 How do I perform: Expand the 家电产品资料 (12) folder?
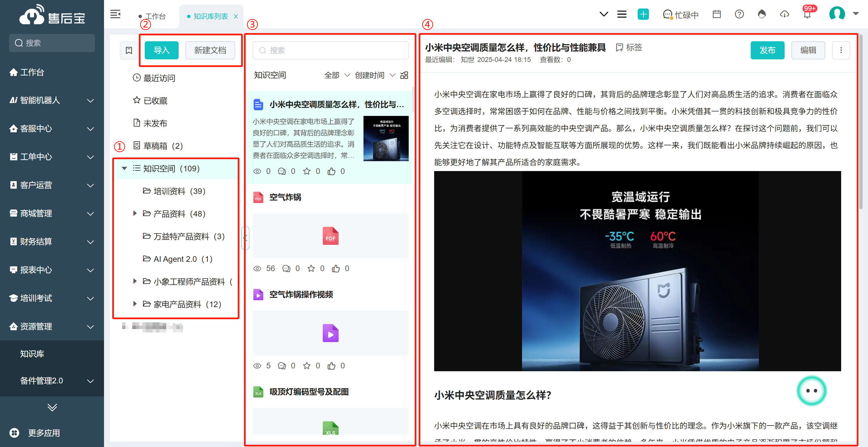tap(135, 304)
